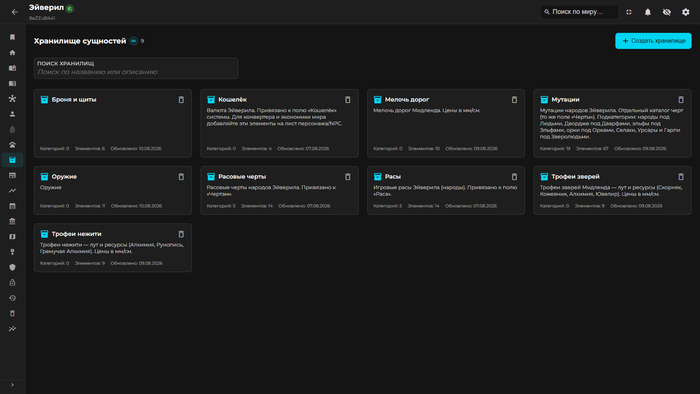
Task: Open the Расовые черты storage title
Action: (242, 177)
